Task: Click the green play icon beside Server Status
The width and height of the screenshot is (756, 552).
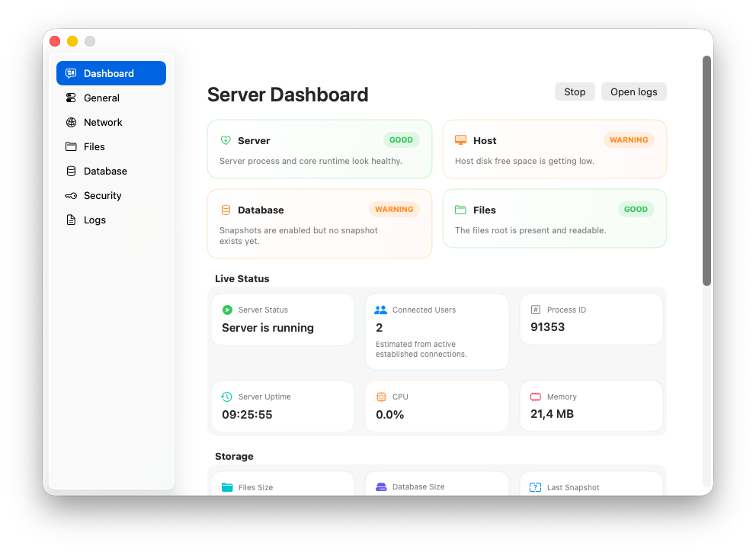Action: 226,310
